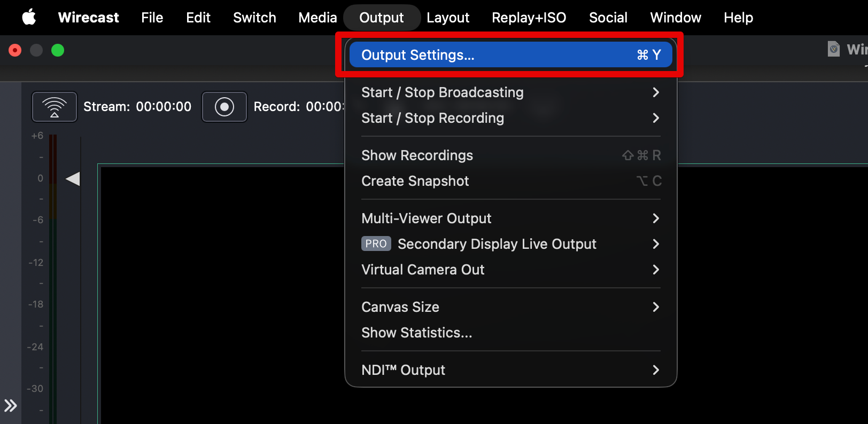Select Create Snapshot menu item
This screenshot has width=868, height=424.
pos(511,181)
